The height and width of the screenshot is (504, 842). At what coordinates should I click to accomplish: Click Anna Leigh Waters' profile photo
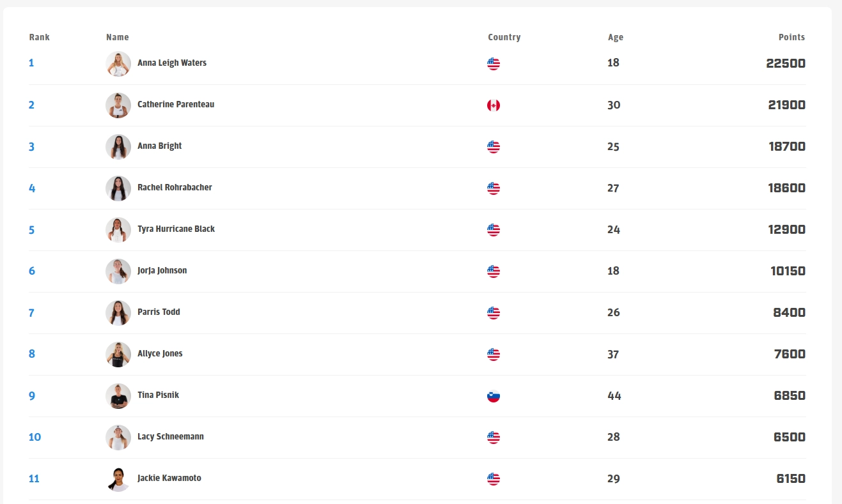tap(118, 64)
